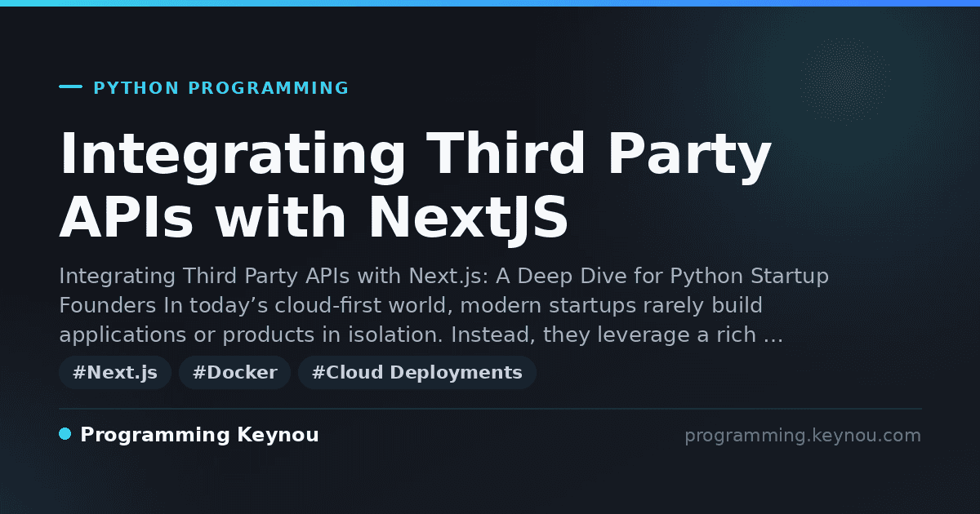Select the #Cloud Deployments tag
Image resolution: width=980 pixels, height=514 pixels.
tap(416, 373)
